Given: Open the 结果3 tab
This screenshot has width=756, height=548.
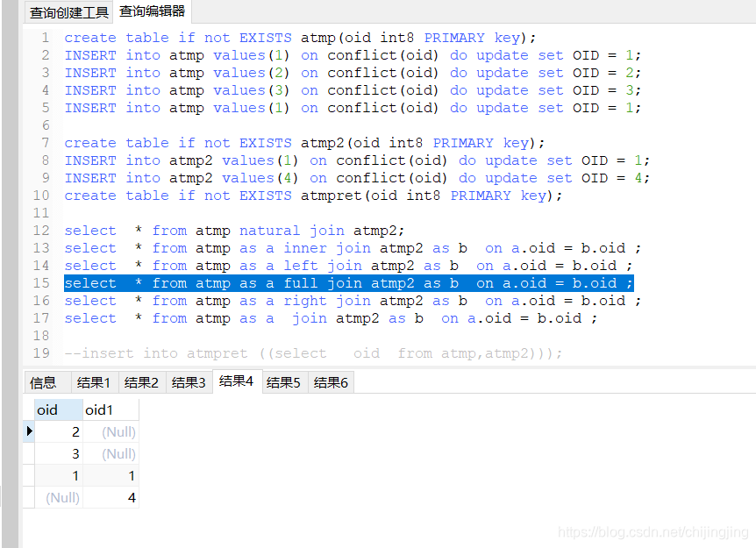Looking at the screenshot, I should pyautogui.click(x=189, y=382).
